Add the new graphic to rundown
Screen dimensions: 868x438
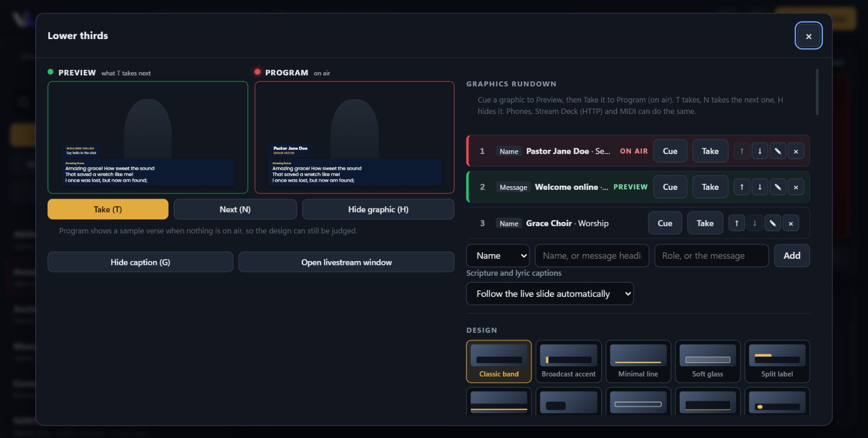click(x=792, y=256)
